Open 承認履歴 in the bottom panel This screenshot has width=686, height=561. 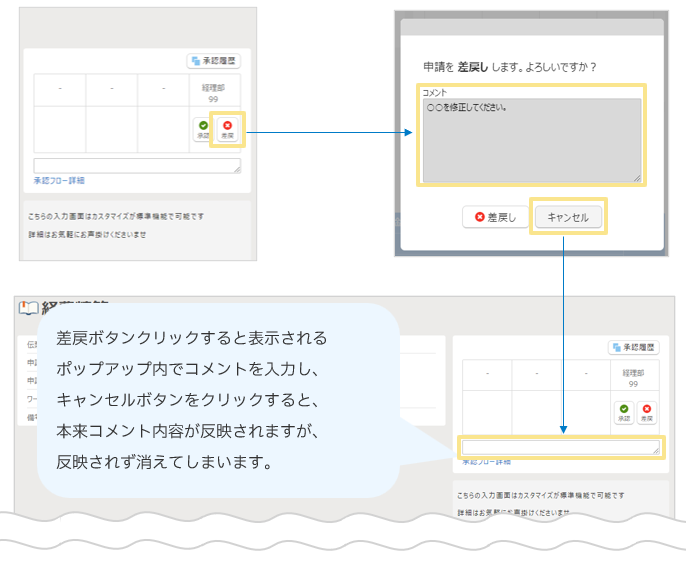tap(635, 347)
